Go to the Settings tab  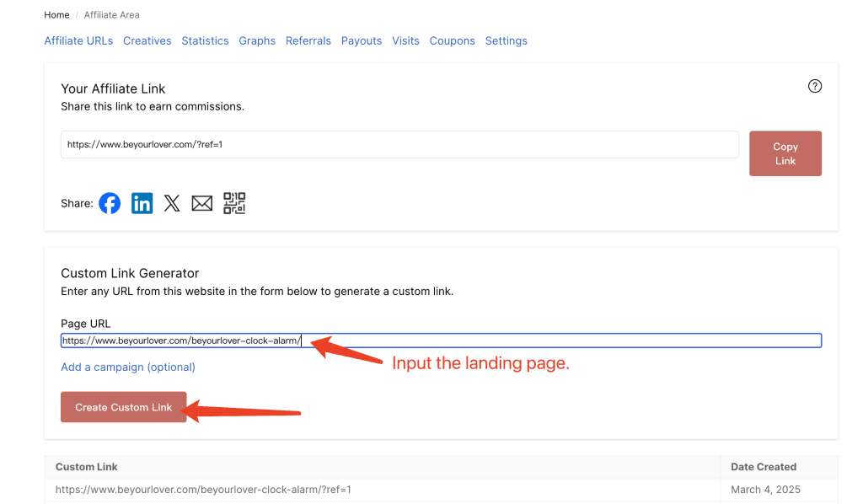point(506,40)
